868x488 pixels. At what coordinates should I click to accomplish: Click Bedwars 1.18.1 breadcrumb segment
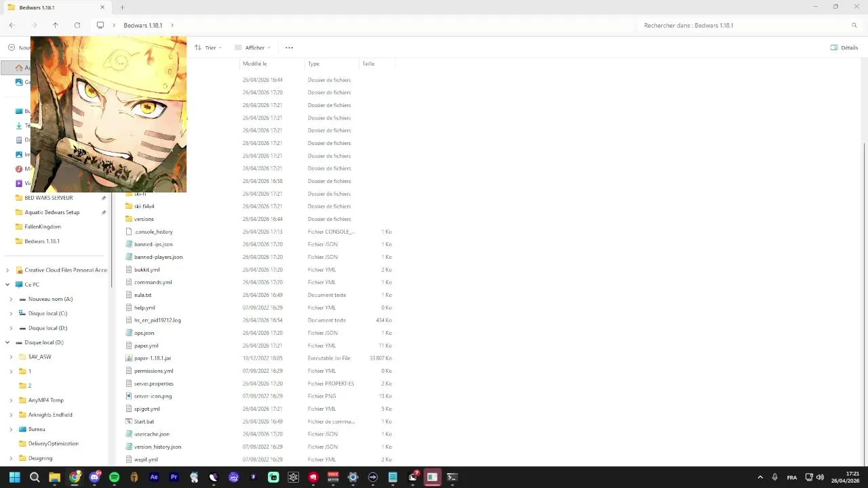[143, 25]
